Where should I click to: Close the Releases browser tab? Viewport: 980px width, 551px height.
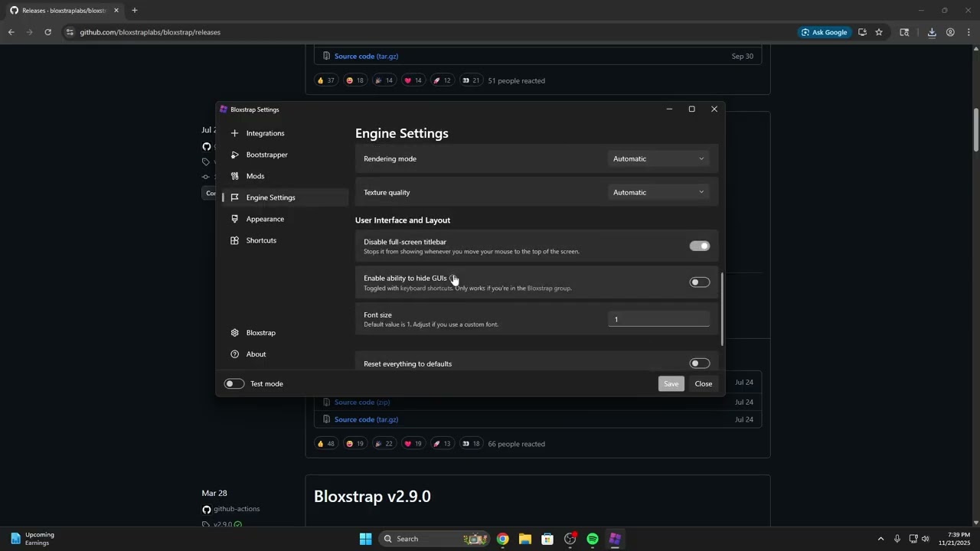[x=116, y=11]
